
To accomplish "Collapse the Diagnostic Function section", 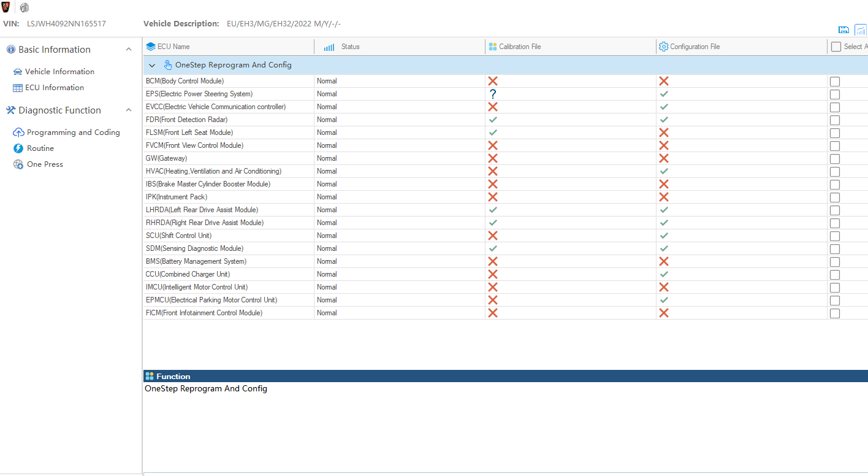I will click(129, 110).
